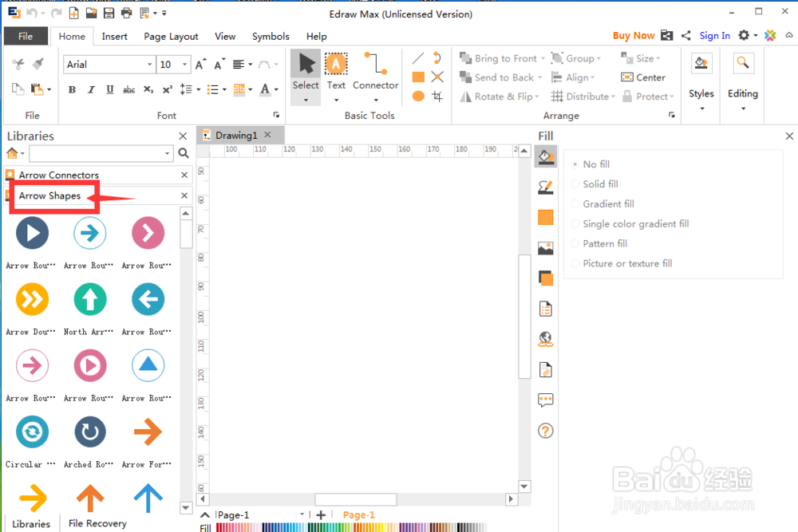Click the Center button in Arrange

[643, 77]
